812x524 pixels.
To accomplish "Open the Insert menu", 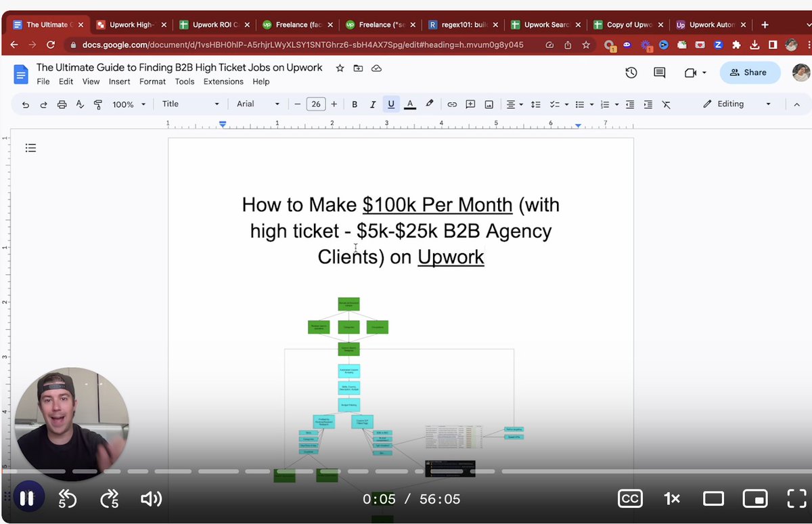I will point(120,82).
